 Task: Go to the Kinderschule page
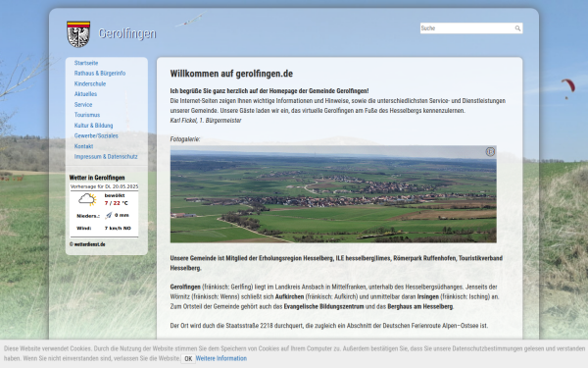coord(90,83)
